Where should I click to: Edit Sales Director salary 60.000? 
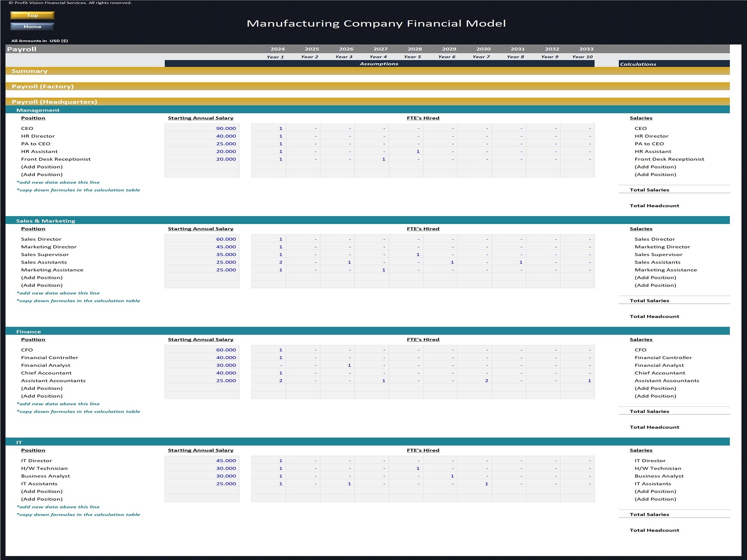click(202, 239)
